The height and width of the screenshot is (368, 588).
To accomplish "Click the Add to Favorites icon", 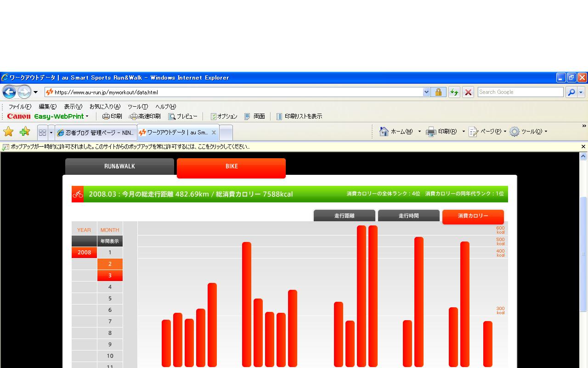I will point(25,132).
